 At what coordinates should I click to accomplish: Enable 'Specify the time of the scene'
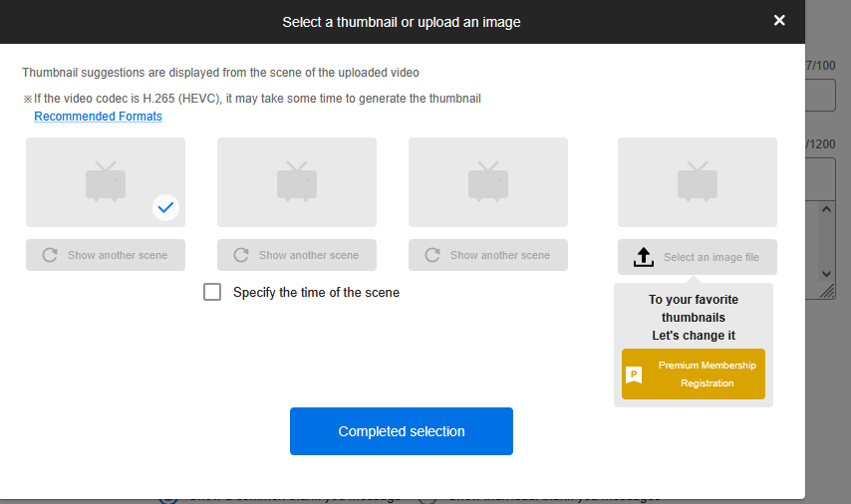[x=212, y=292]
